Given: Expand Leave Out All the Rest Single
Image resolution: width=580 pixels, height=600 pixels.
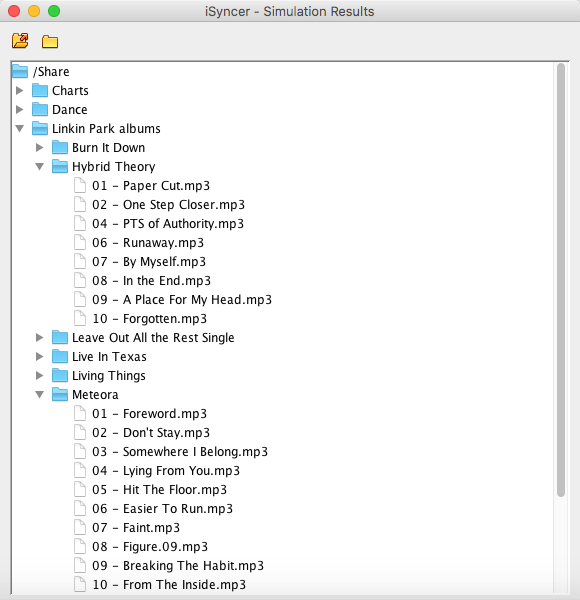Looking at the screenshot, I should click(39, 338).
